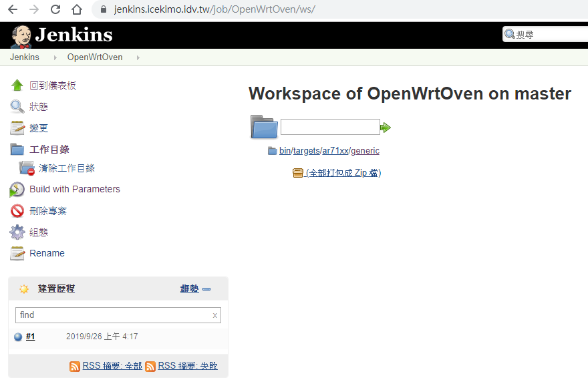The height and width of the screenshot is (390, 588).
Task: Select 工作目錄 workspace link
Action: click(x=49, y=150)
